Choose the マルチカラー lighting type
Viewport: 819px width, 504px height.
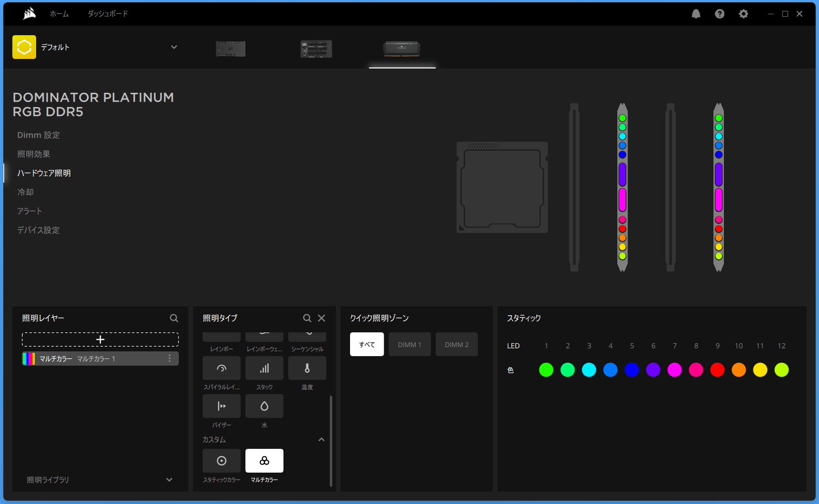pos(264,461)
